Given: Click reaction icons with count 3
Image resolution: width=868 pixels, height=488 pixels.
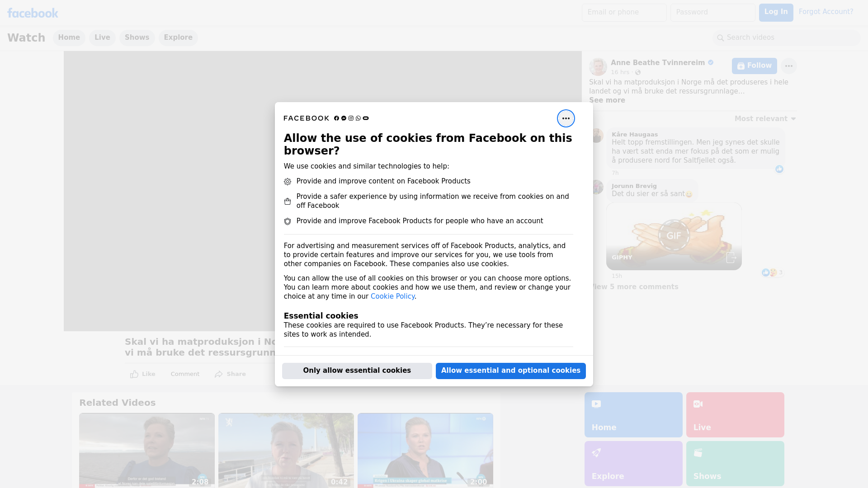Looking at the screenshot, I should pos(772,272).
